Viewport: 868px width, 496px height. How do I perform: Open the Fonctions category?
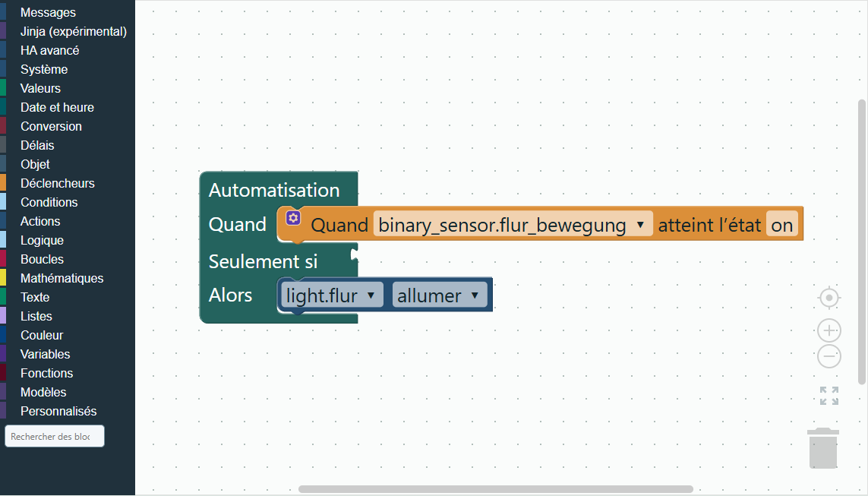pyautogui.click(x=68, y=373)
